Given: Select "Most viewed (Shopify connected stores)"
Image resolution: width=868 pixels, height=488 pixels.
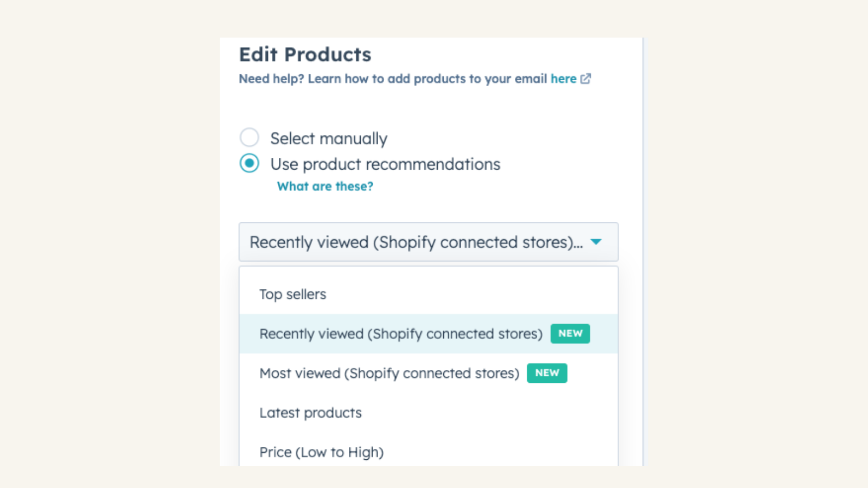Looking at the screenshot, I should (x=388, y=373).
